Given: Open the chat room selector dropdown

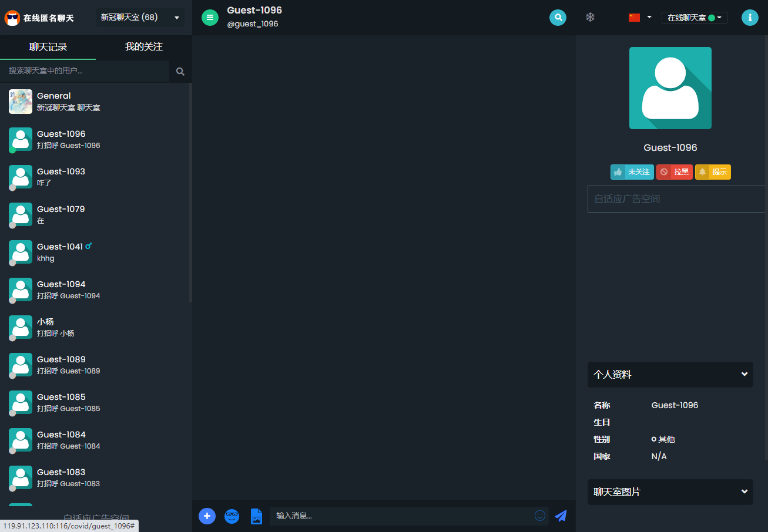Looking at the screenshot, I should pos(140,18).
